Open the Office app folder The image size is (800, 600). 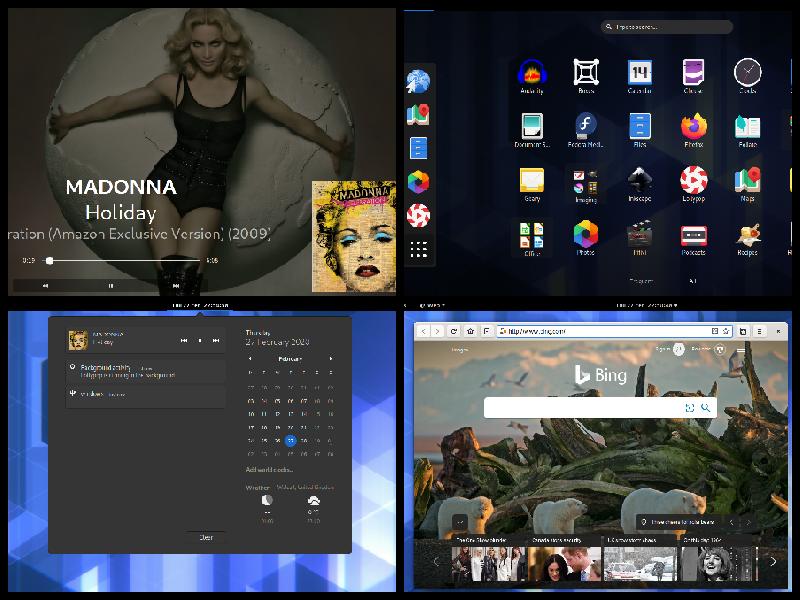tap(532, 239)
